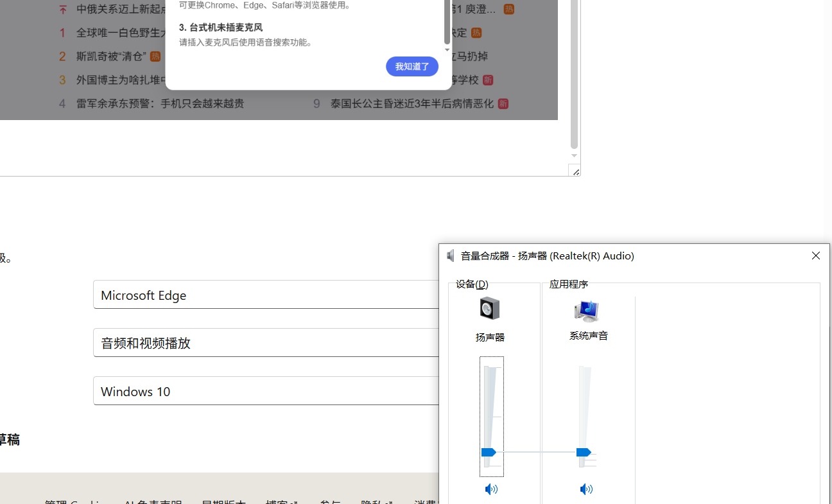The image size is (832, 504).
Task: Click the 热 badge beside 斯凯奇被"清仓"
Action: [x=155, y=56]
